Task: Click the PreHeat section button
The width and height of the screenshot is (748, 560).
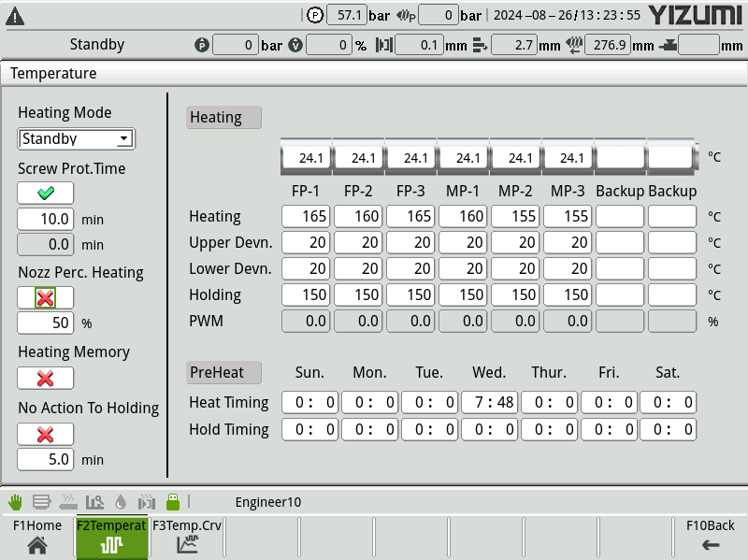Action: 223,372
